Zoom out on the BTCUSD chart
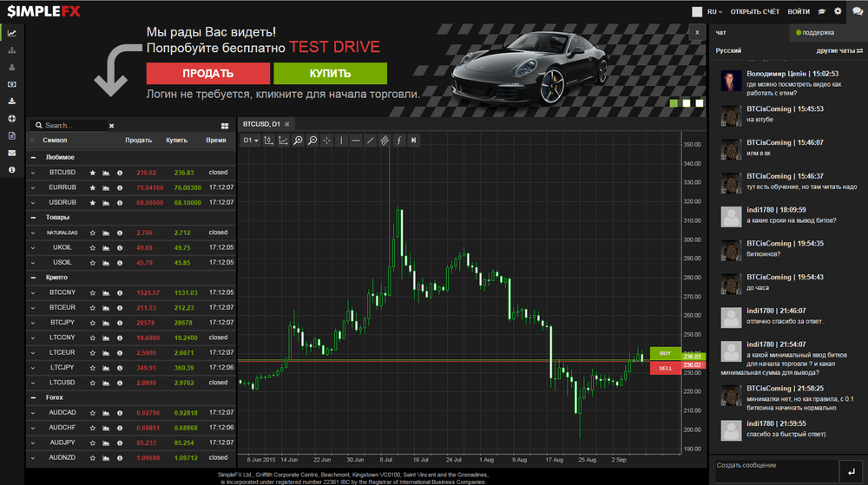The width and height of the screenshot is (868, 485). tap(312, 141)
